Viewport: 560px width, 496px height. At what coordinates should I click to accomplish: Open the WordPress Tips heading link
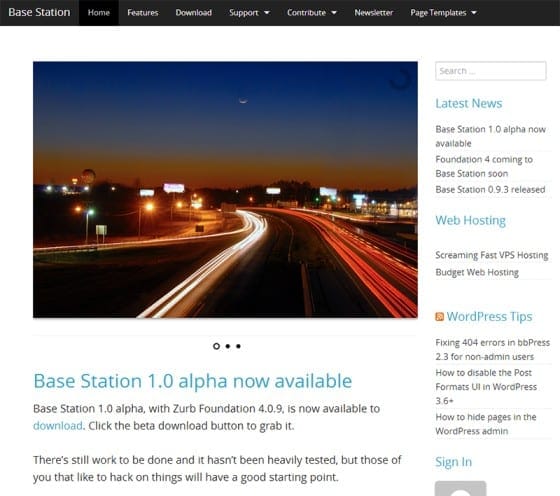[x=489, y=317]
